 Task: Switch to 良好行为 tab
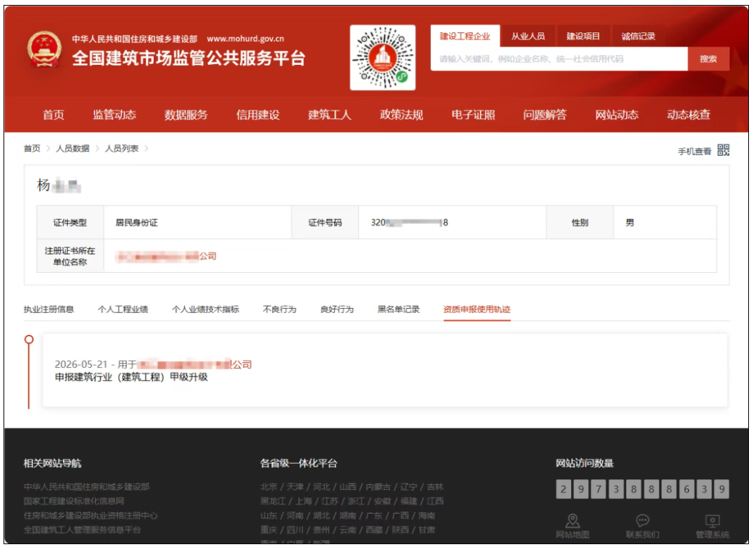(337, 309)
